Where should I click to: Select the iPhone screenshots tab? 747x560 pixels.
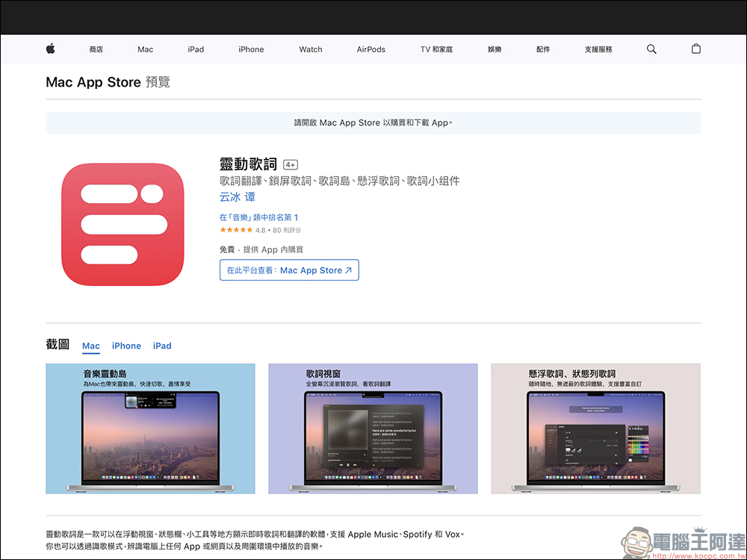click(x=126, y=346)
